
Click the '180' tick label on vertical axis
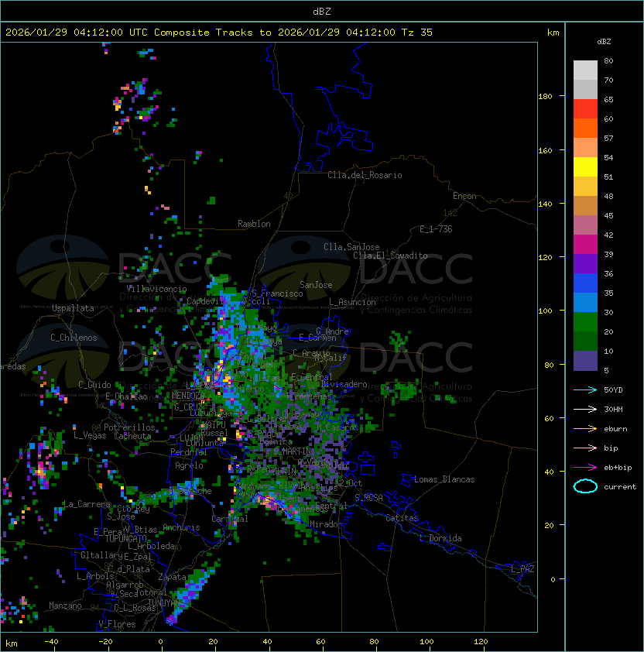pos(545,97)
